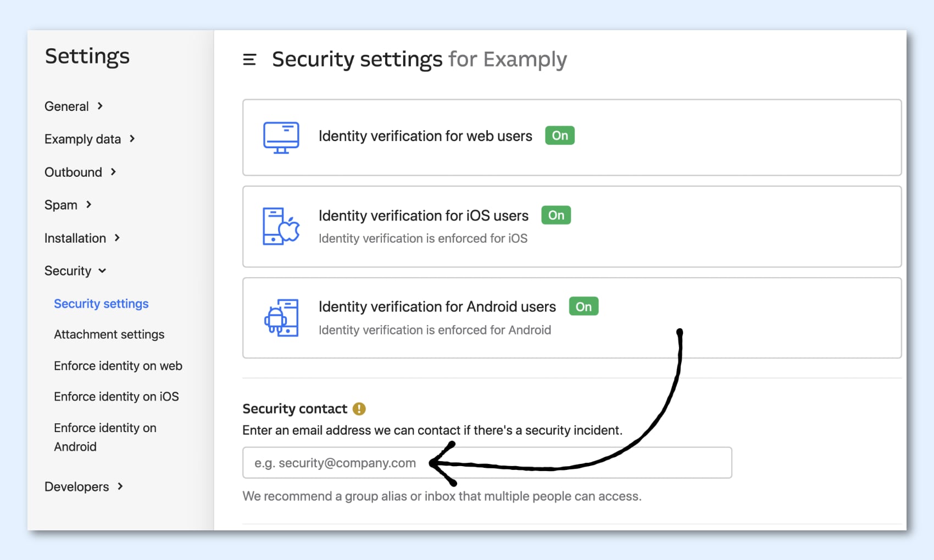Click the hamburger menu icon beside the title
This screenshot has width=934, height=560.
tap(249, 59)
